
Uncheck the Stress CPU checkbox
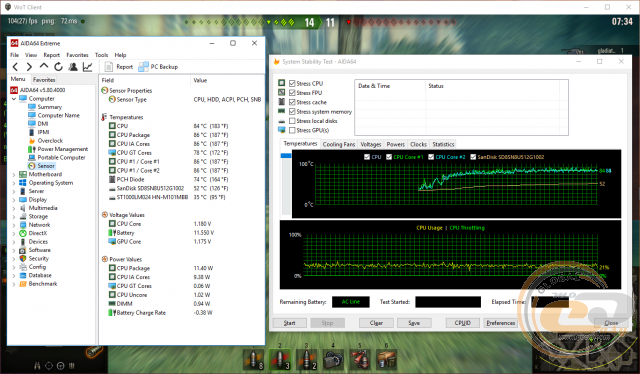[292, 83]
